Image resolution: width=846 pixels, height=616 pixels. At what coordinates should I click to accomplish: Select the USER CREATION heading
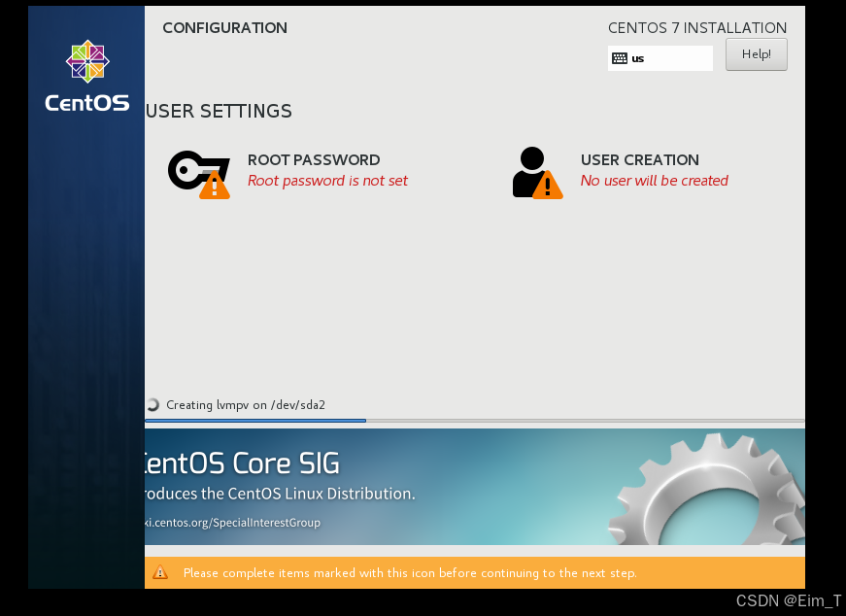pos(640,159)
